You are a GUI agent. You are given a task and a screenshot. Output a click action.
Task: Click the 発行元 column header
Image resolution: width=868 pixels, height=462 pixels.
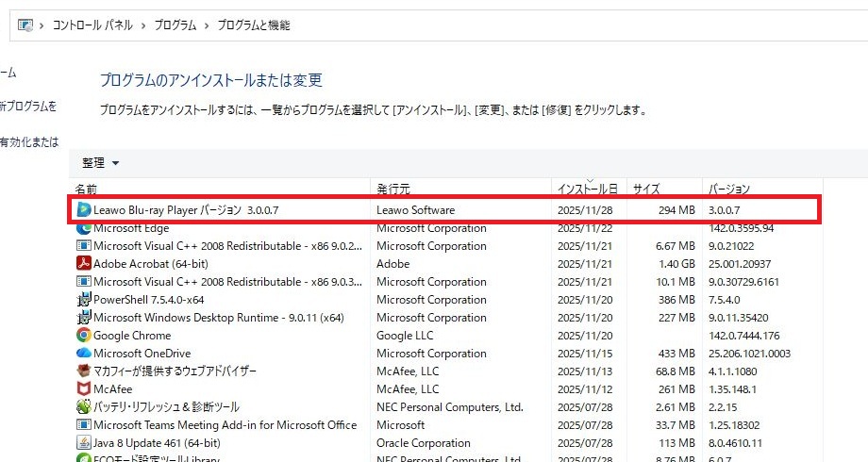click(x=393, y=189)
